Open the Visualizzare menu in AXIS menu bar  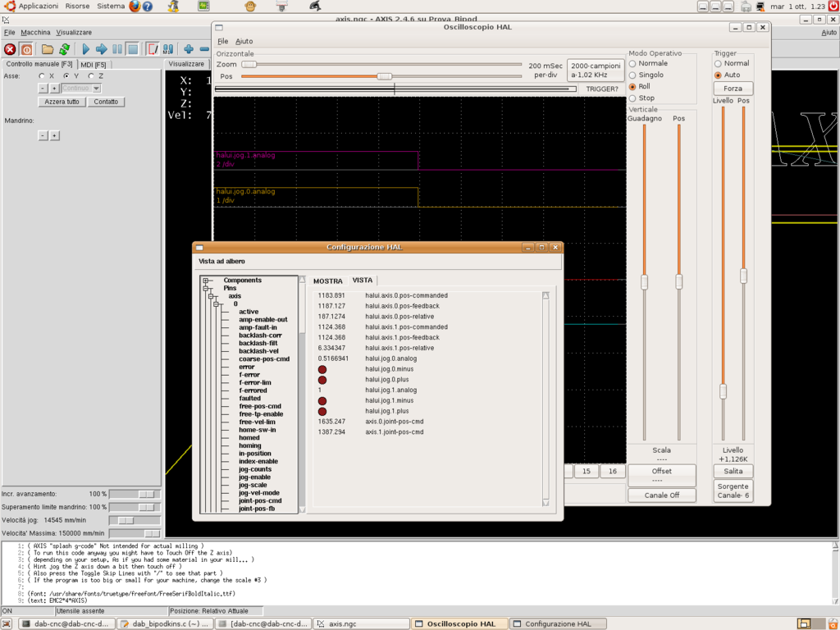[x=74, y=33]
